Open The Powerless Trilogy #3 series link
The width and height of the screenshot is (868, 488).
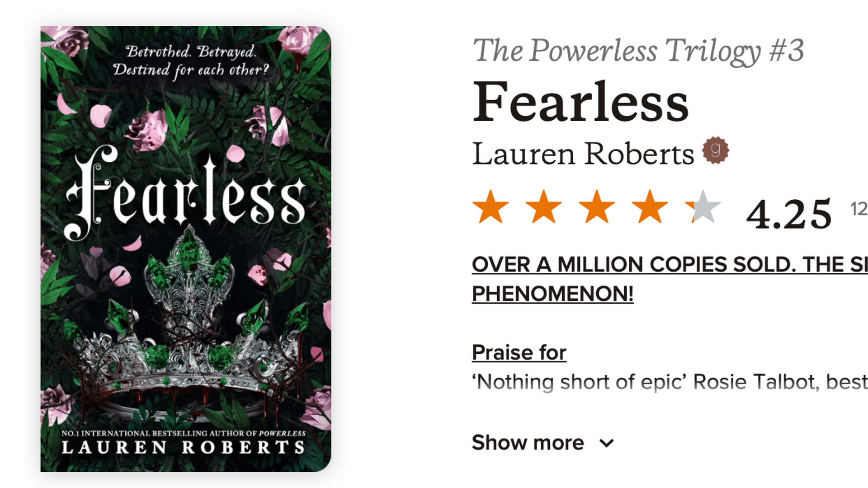638,51
